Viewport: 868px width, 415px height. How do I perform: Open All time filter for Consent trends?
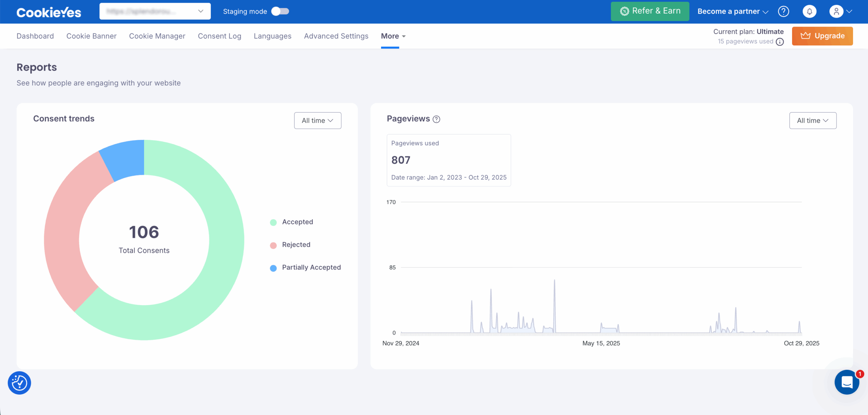tap(317, 120)
